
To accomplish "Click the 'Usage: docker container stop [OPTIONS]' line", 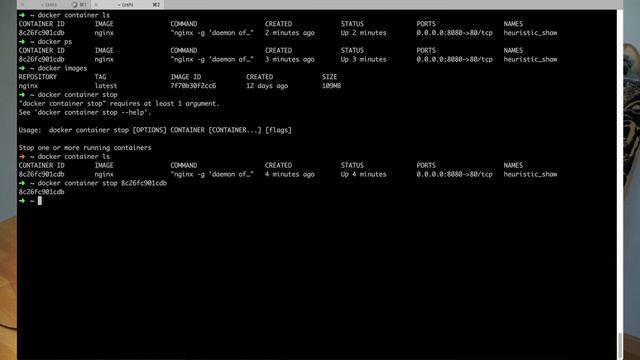I will (155, 130).
